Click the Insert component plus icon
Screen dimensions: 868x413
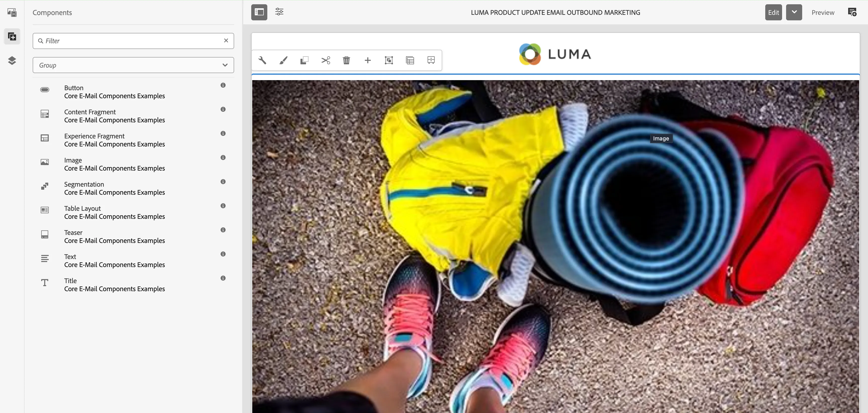(x=368, y=60)
